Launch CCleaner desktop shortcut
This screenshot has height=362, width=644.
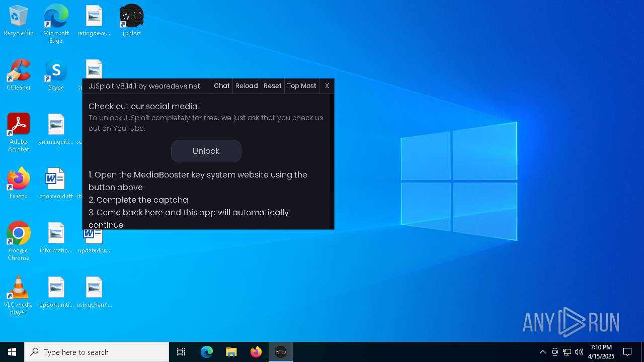tap(19, 75)
